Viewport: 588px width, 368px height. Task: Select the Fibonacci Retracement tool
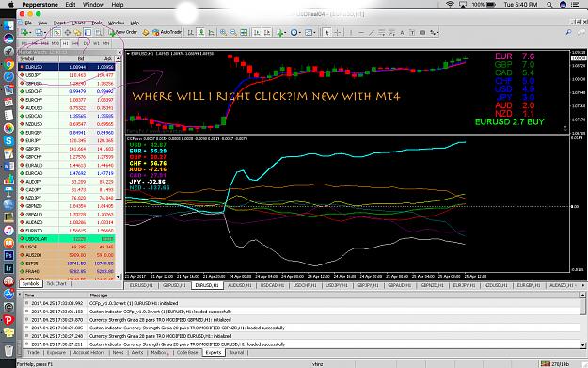coord(391,33)
